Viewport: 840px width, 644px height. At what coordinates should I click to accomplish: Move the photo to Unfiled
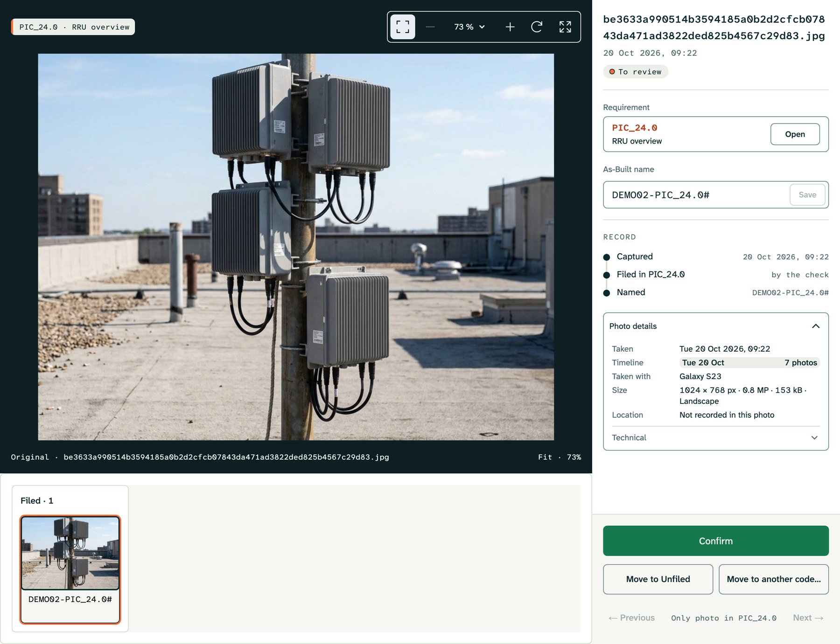click(x=658, y=579)
